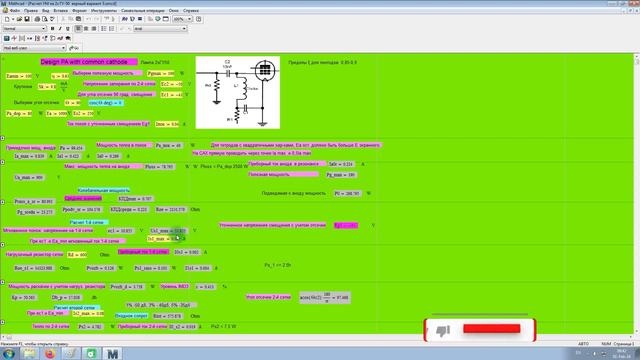Click the tube circuit schematic image
The width and height of the screenshot is (640, 360).
coord(238,93)
